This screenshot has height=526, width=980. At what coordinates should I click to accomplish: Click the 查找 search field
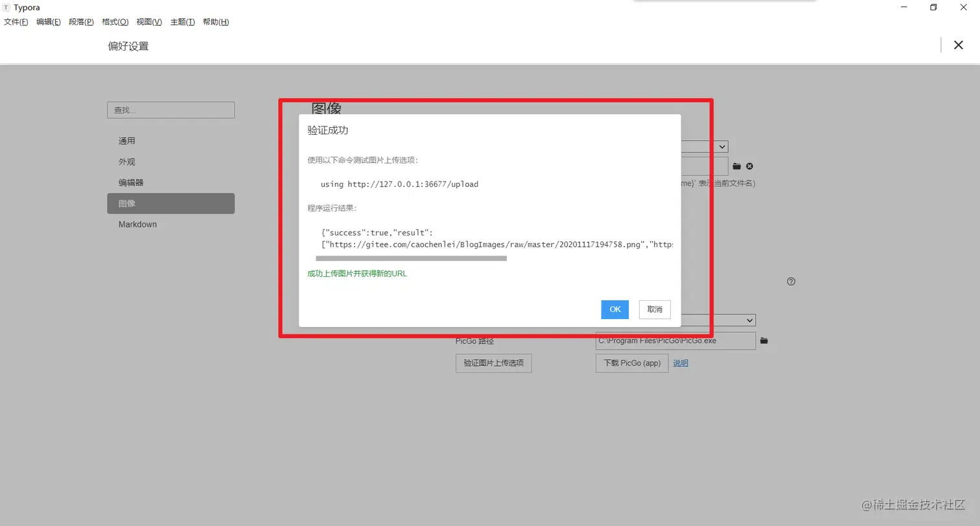pyautogui.click(x=170, y=110)
